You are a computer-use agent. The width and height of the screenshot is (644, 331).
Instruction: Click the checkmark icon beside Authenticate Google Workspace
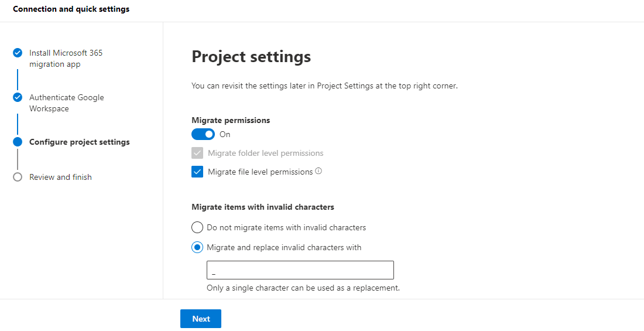click(x=18, y=98)
